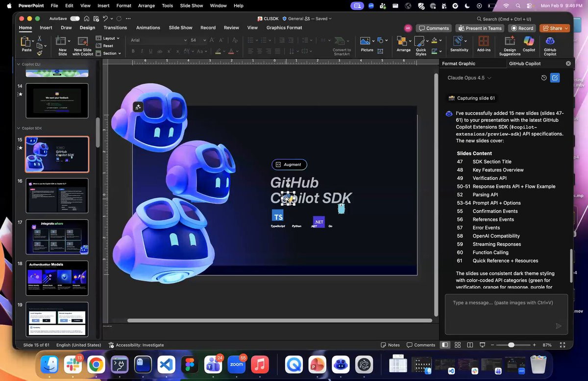Toggle the Notes pane in status bar
This screenshot has width=588, height=381.
[x=390, y=345]
